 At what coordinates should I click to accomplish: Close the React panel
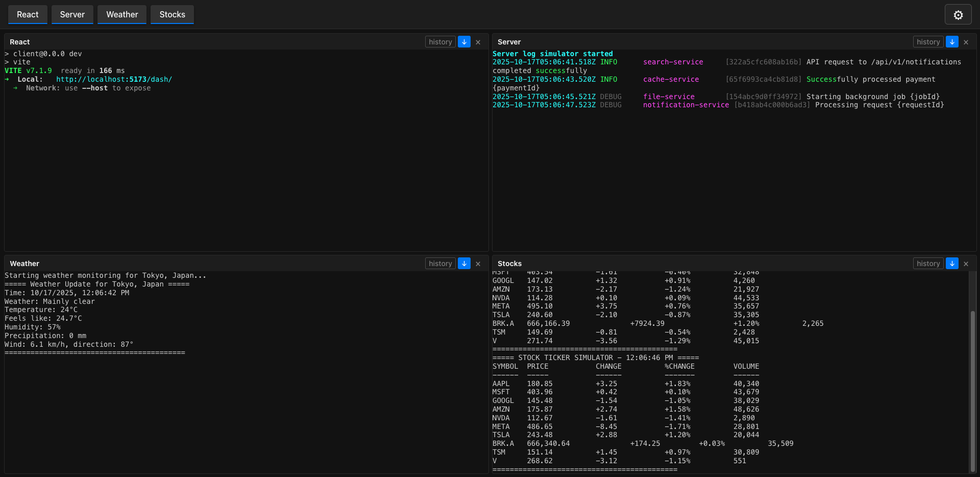478,41
